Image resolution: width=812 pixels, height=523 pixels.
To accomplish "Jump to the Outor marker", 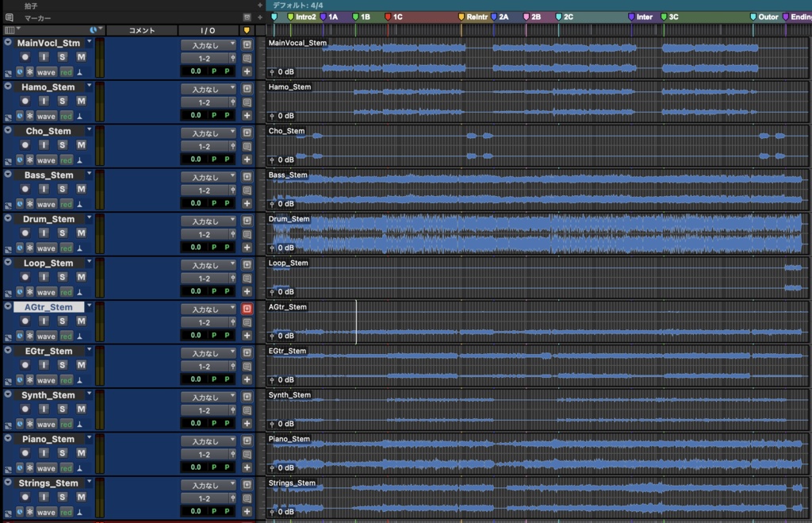I will click(x=764, y=17).
